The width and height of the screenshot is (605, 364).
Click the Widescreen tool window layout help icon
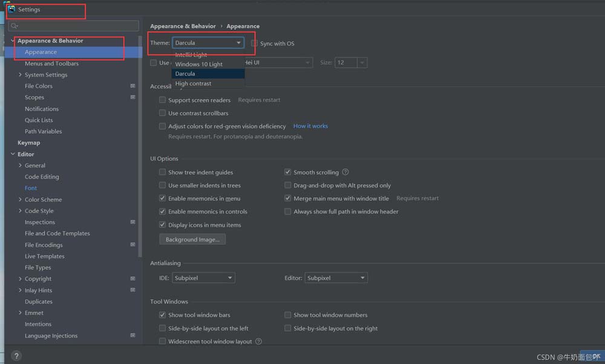point(259,342)
